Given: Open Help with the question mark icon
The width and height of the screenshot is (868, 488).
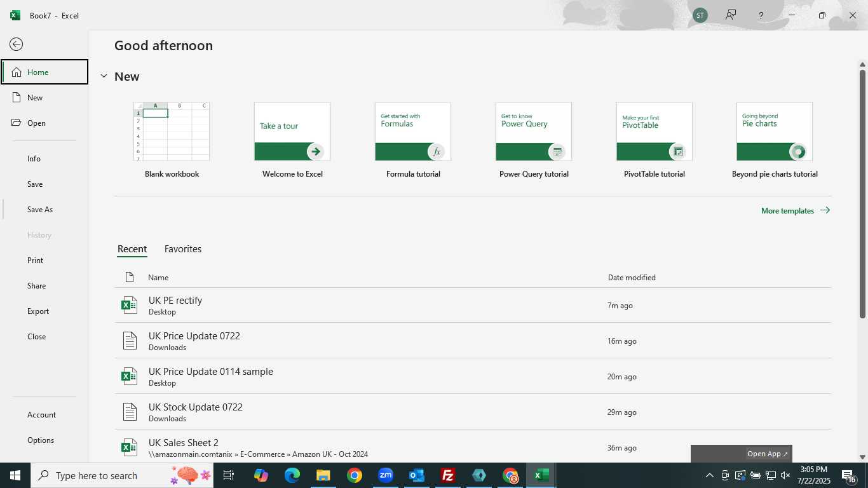Looking at the screenshot, I should point(761,15).
